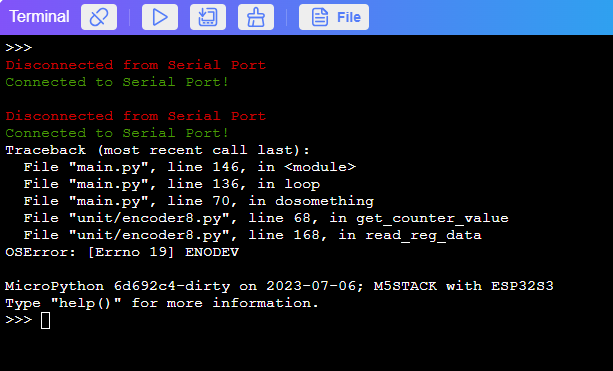Image resolution: width=613 pixels, height=371 pixels.
Task: Select the first red 'Disconnected from Serial Port' line
Action: pyautogui.click(x=136, y=65)
